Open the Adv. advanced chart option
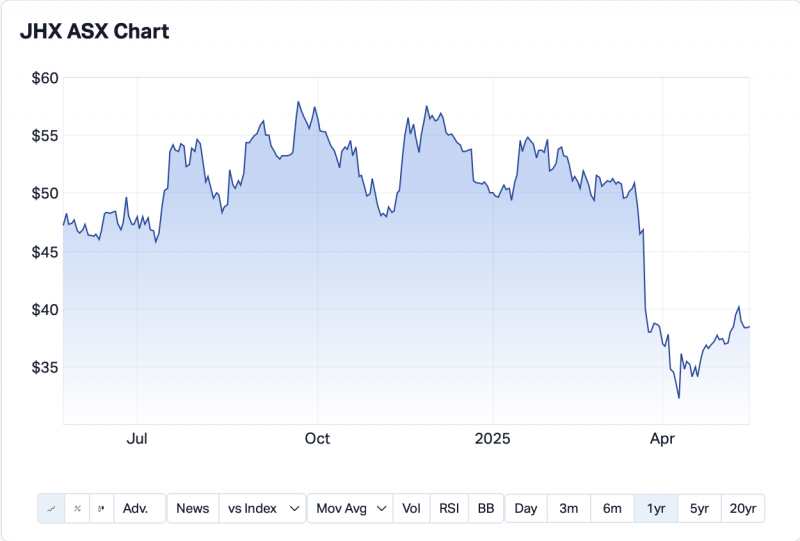Viewport: 800px width, 541px height. 136,508
